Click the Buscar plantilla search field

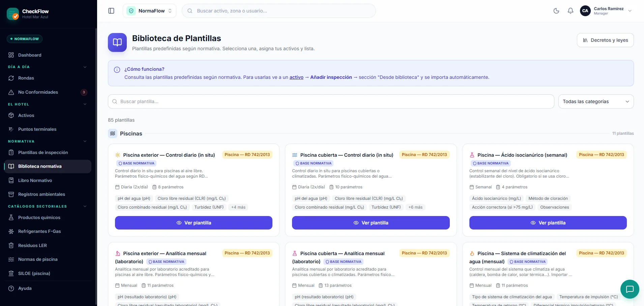pos(331,101)
